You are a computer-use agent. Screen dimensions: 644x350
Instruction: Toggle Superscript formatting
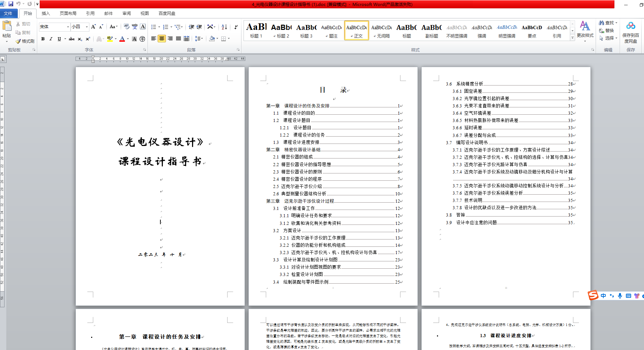[x=88, y=39]
